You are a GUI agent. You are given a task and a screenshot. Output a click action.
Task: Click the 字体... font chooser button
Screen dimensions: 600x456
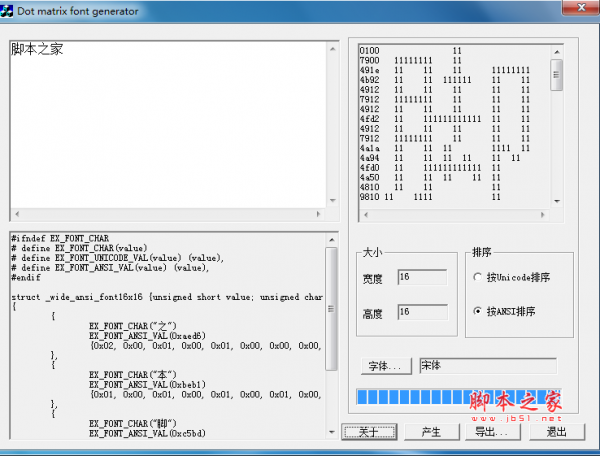pyautogui.click(x=386, y=366)
